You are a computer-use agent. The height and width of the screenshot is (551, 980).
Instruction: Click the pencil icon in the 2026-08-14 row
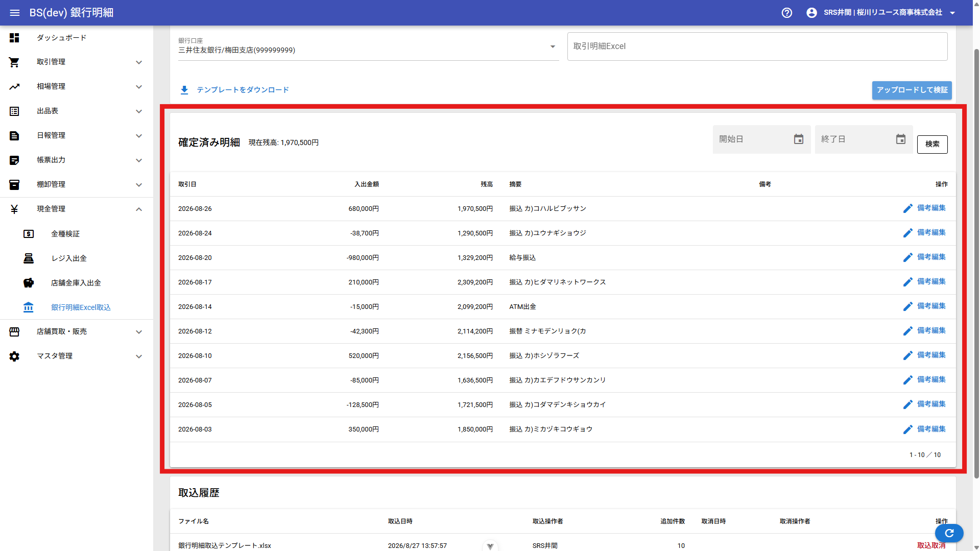(x=907, y=306)
